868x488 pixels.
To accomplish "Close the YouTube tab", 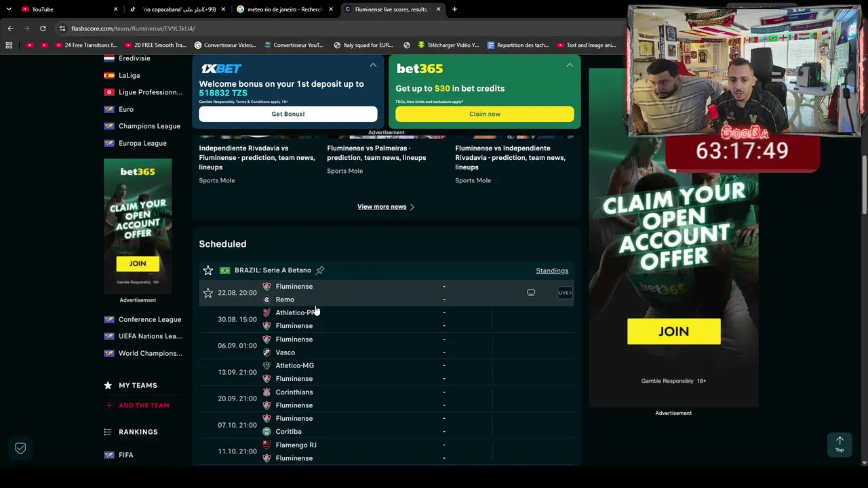I will coord(115,9).
